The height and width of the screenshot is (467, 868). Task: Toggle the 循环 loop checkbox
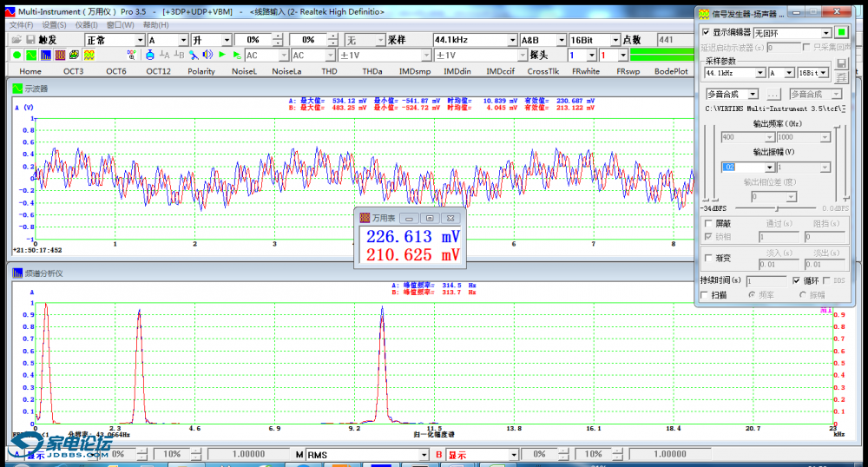[796, 280]
